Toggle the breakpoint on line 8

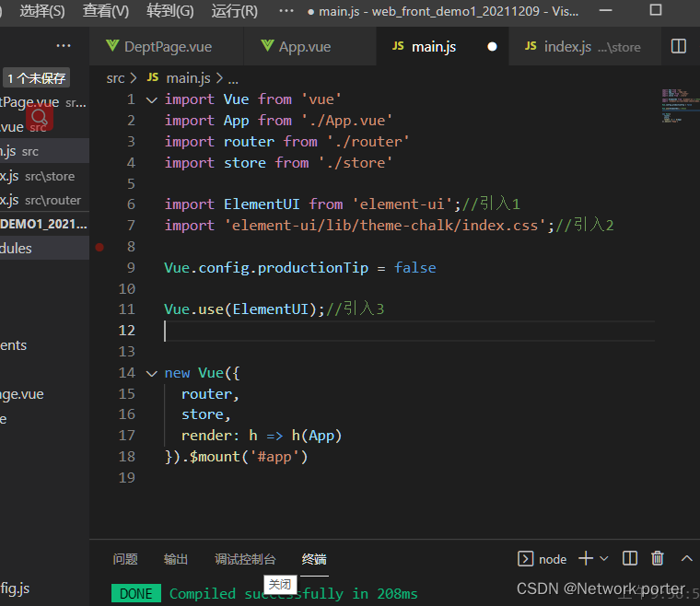[99, 247]
